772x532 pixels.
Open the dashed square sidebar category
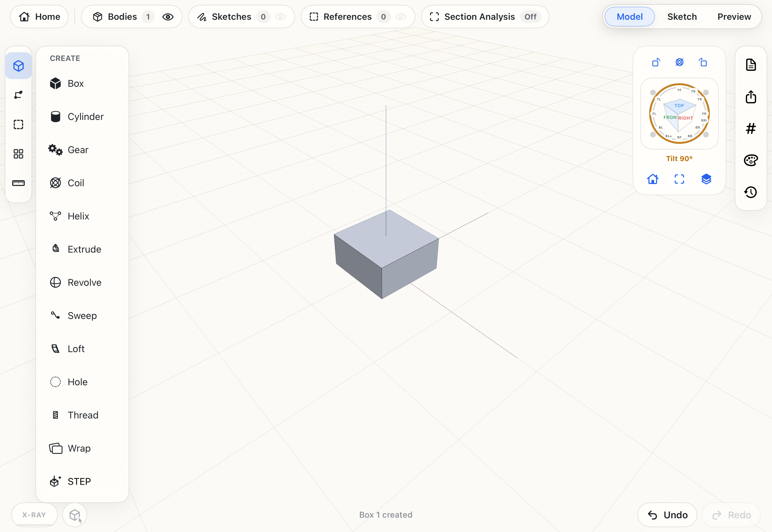19,124
